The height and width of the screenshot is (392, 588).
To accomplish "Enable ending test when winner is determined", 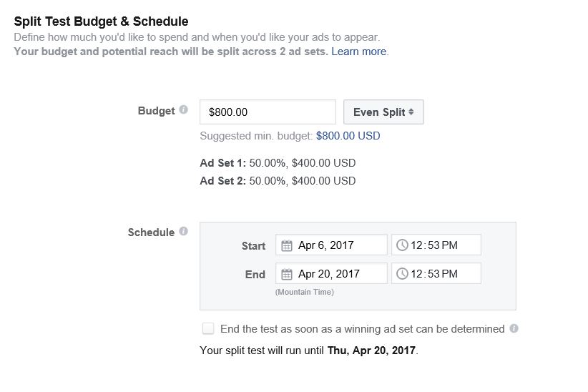I will (208, 328).
